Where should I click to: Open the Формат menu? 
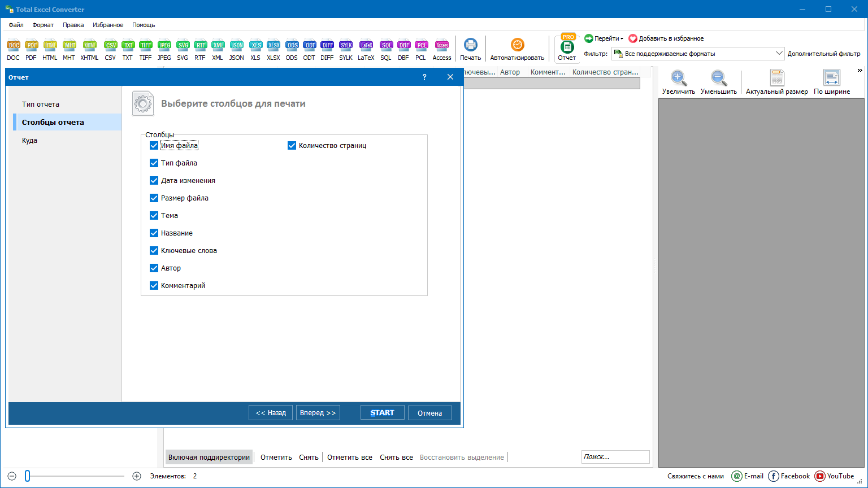[43, 25]
